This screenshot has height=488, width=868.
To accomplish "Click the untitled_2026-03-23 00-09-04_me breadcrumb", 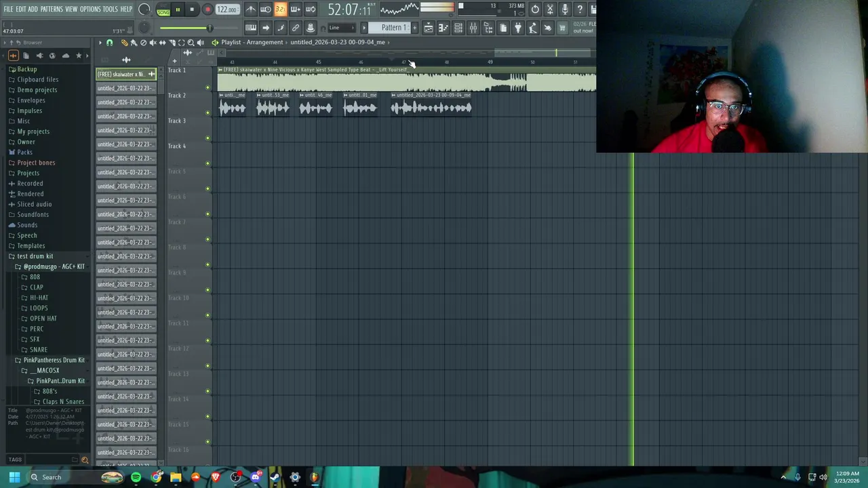I will tap(338, 42).
